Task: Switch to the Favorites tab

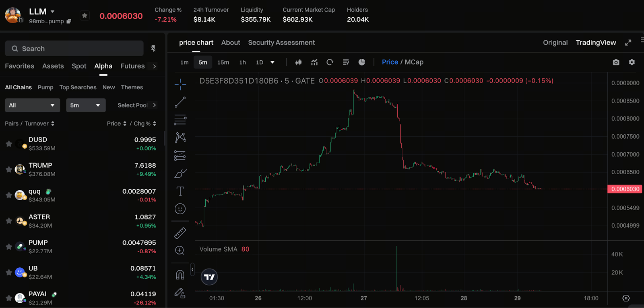Action: click(x=19, y=66)
